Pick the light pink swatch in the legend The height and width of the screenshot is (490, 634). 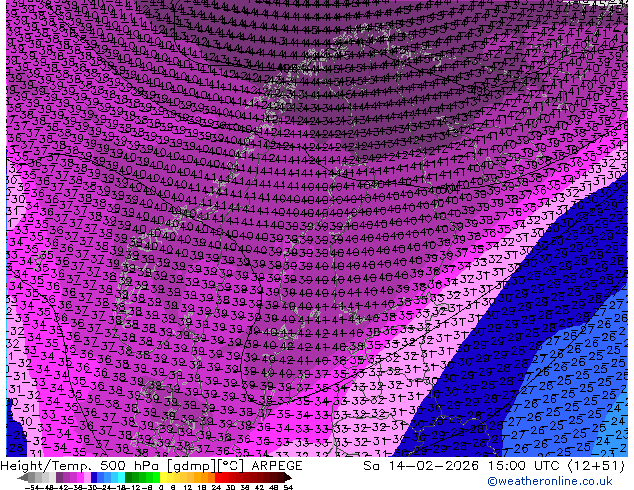click(87, 478)
